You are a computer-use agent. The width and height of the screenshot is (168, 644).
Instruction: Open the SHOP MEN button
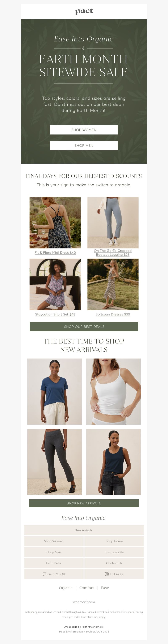click(84, 145)
